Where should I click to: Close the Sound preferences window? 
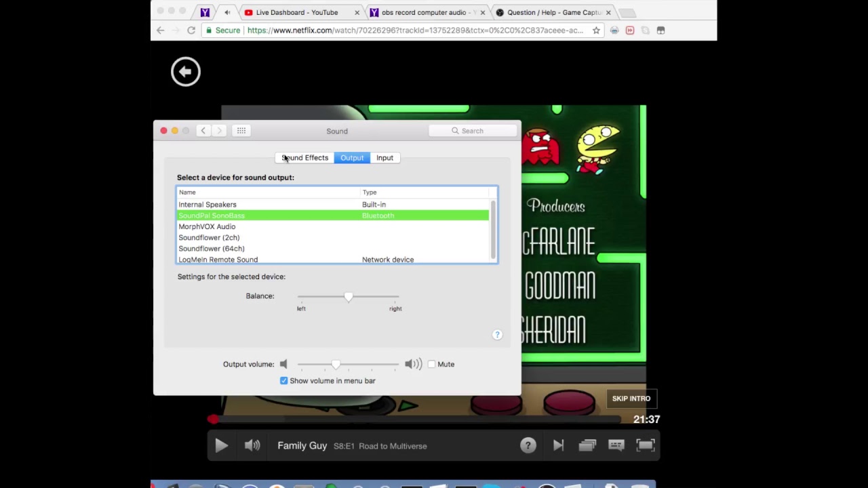(x=163, y=131)
